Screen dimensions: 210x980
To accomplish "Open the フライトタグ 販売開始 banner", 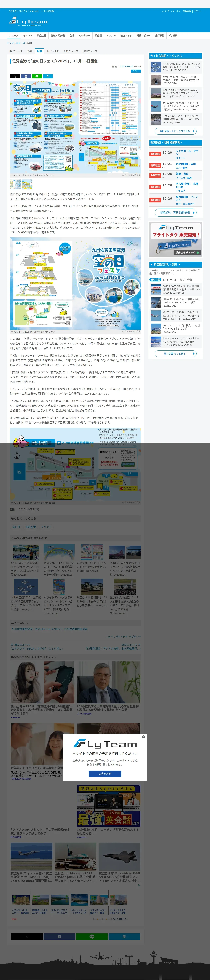I will click(x=175, y=240).
